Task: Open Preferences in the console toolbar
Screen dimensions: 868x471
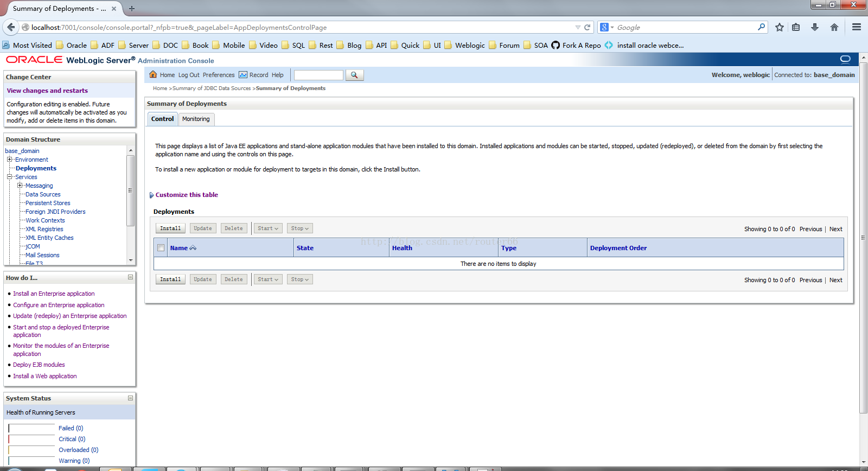Action: (219, 75)
